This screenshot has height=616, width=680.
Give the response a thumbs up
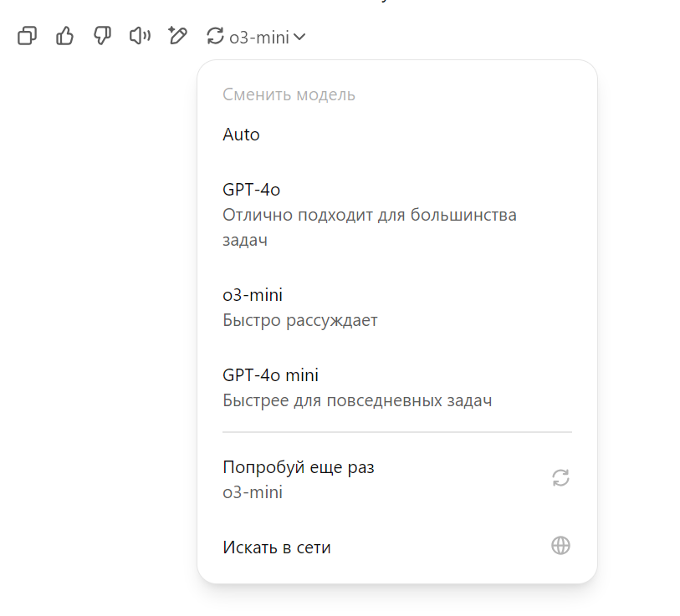[64, 36]
